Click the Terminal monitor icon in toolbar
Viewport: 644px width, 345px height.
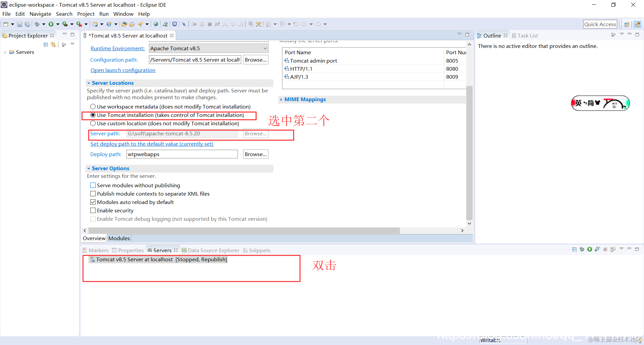tap(174, 24)
